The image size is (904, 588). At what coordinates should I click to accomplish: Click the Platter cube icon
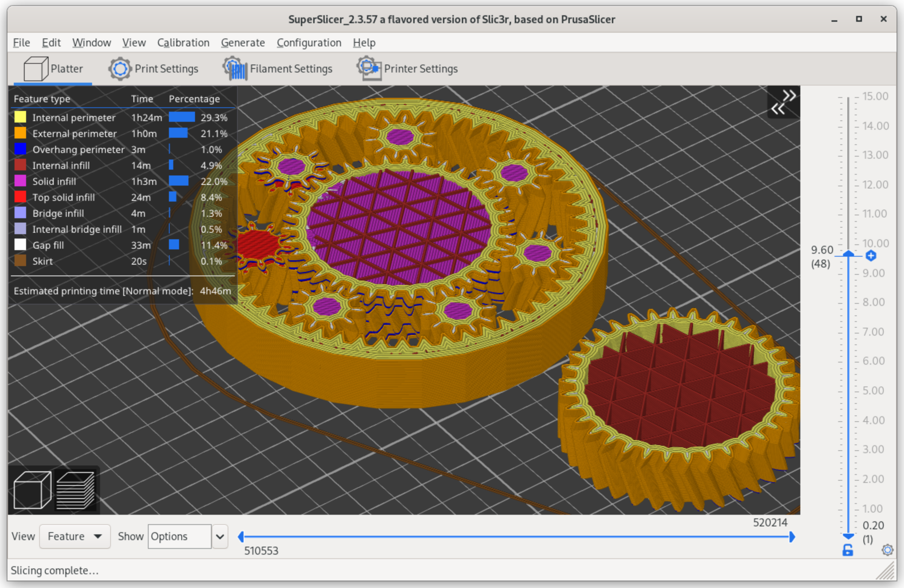coord(36,69)
